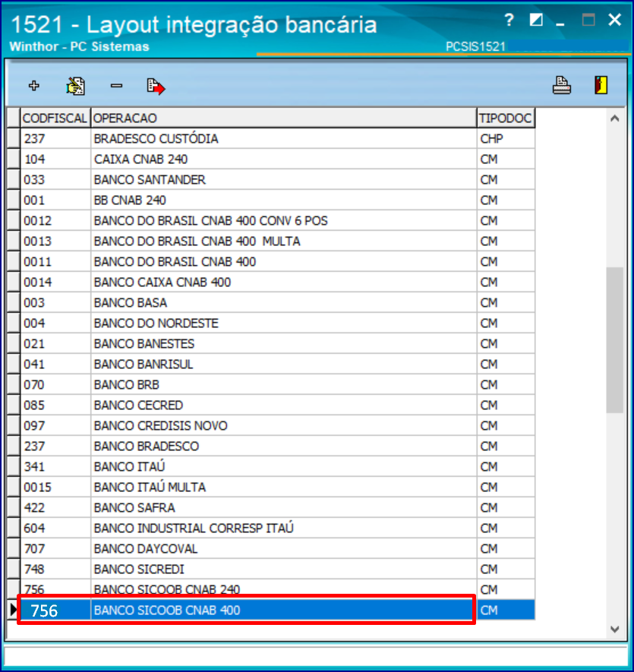The height and width of the screenshot is (672, 634).
Task: Click the code 001 cell
Action: click(55, 200)
